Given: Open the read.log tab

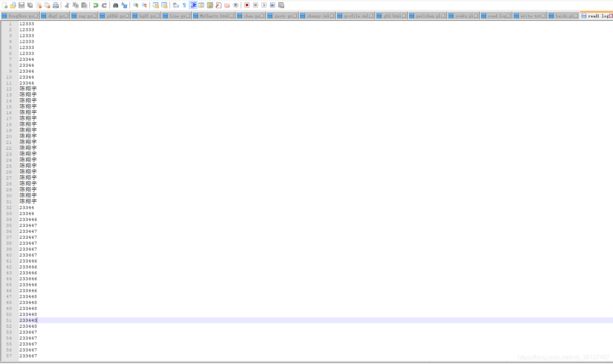Looking at the screenshot, I should tap(496, 16).
